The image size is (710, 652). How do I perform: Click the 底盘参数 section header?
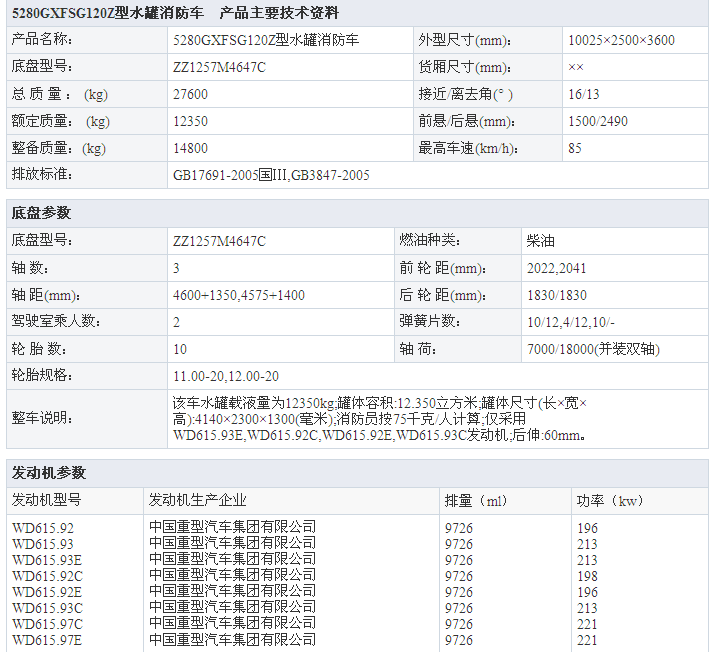41,214
